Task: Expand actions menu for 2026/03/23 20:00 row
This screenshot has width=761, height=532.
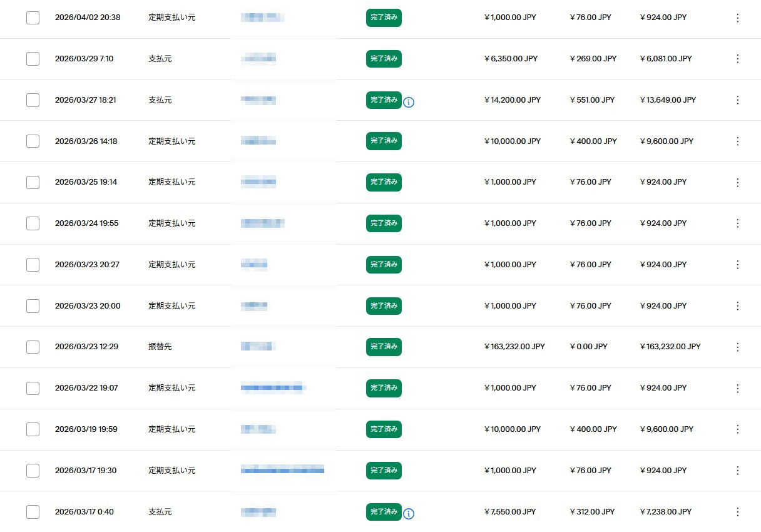Action: pos(737,306)
